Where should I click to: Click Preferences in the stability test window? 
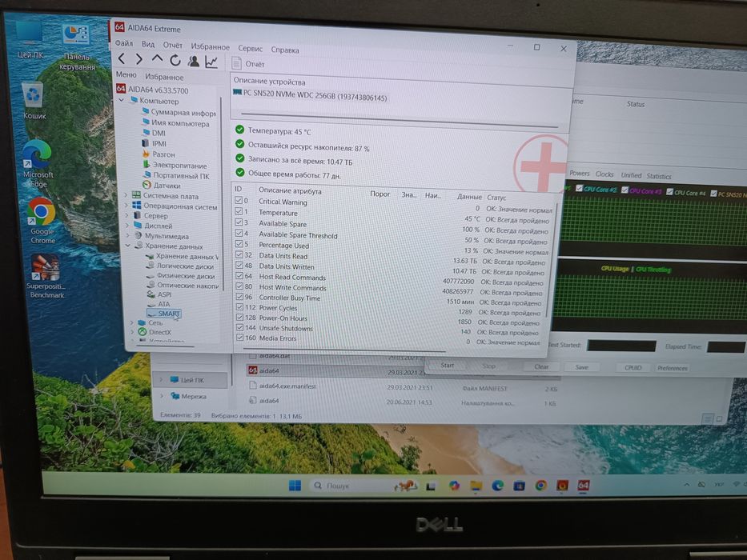(672, 368)
